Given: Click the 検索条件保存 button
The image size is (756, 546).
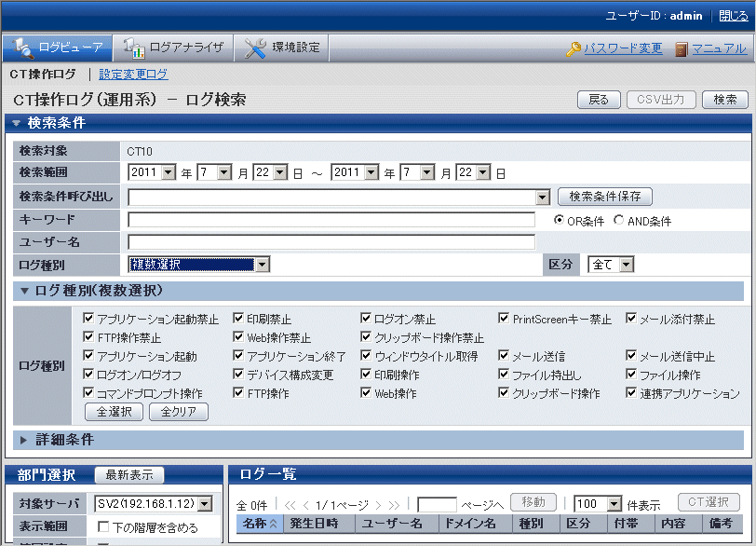Looking at the screenshot, I should (604, 197).
